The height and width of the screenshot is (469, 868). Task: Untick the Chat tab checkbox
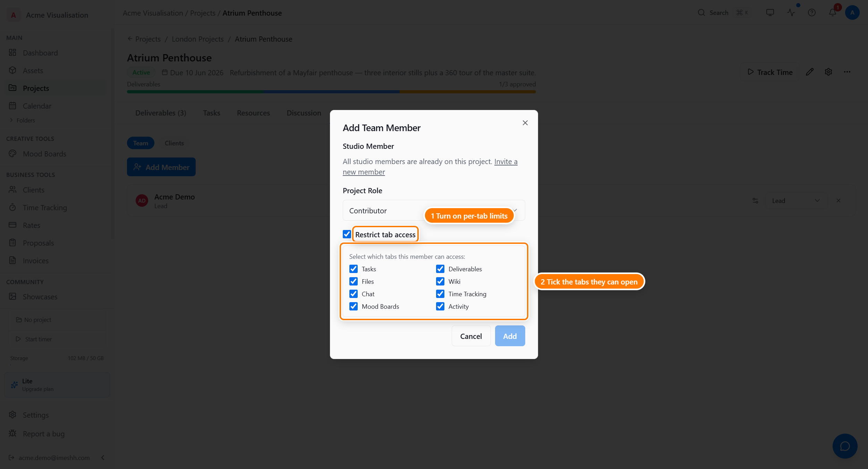point(354,294)
